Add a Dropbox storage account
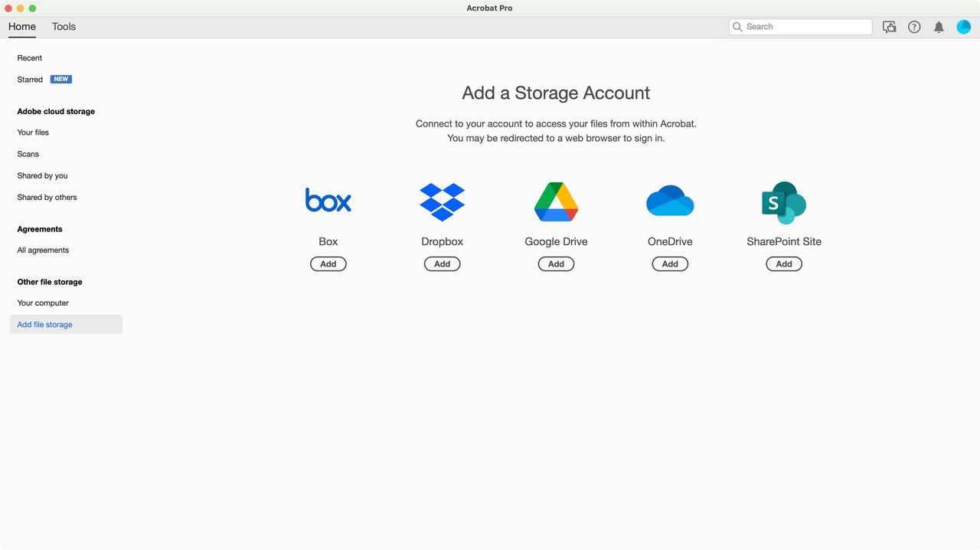Screen dimensions: 980x550 [443, 264]
